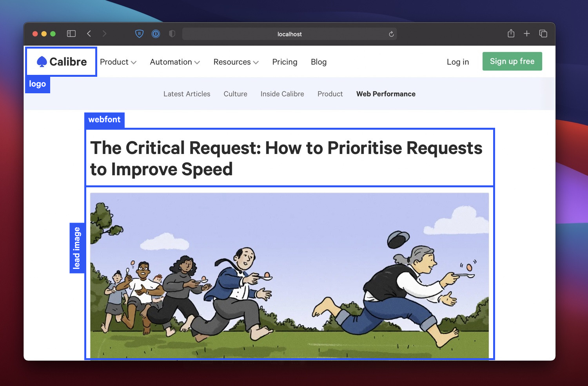Click the back navigation arrow
Screen dimensions: 588x386
tap(89, 34)
